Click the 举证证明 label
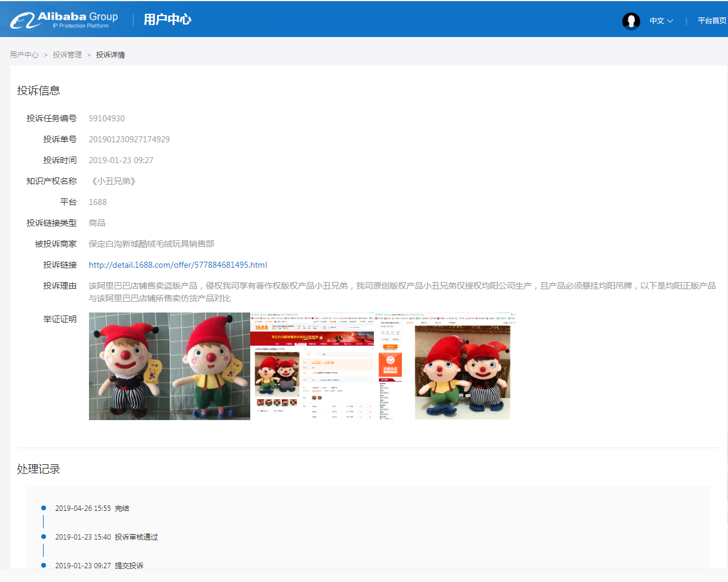Screen dimensions: 728x582 pos(60,319)
